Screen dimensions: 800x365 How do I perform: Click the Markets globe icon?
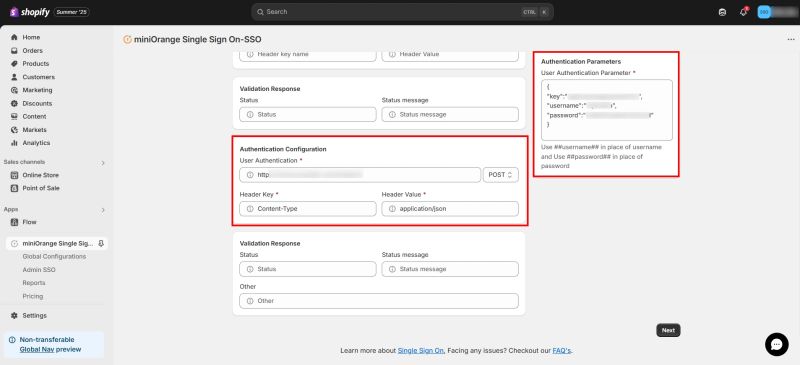(x=14, y=130)
